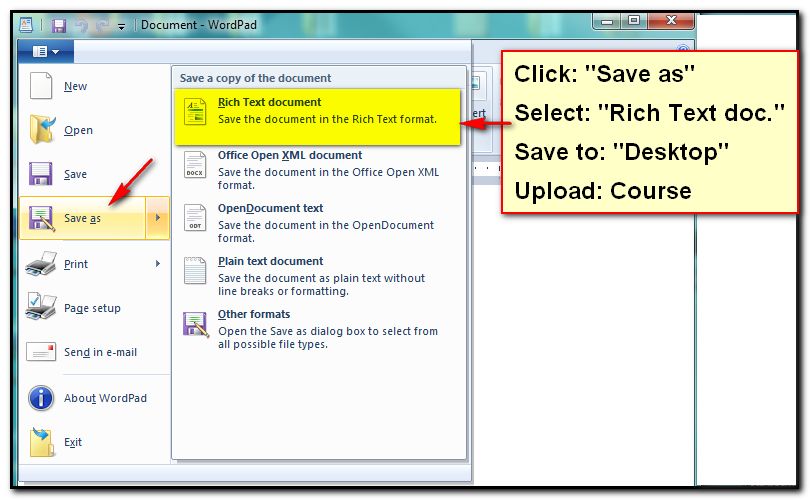Choose New from the menu
The image size is (810, 500).
(x=95, y=86)
